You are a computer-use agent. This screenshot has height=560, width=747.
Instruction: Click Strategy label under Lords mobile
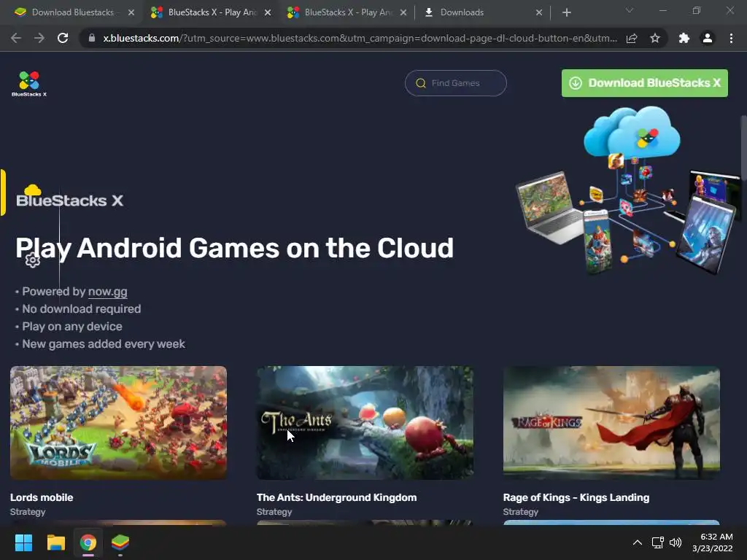point(28,512)
